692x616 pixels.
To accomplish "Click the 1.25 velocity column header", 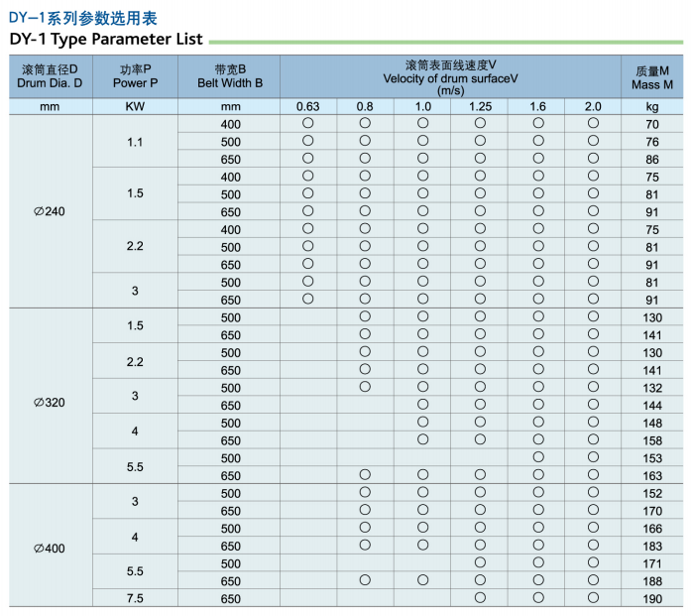I will [480, 106].
